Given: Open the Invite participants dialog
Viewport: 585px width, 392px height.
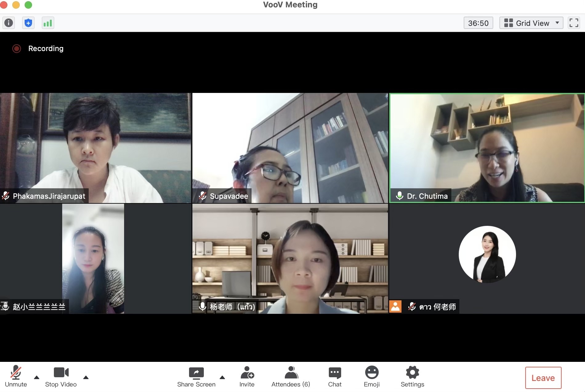Looking at the screenshot, I should [247, 377].
